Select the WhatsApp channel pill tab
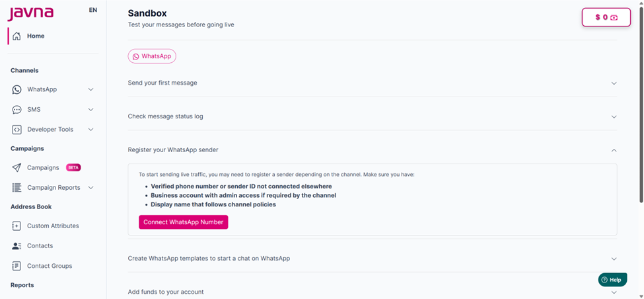The height and width of the screenshot is (299, 644). [x=152, y=56]
